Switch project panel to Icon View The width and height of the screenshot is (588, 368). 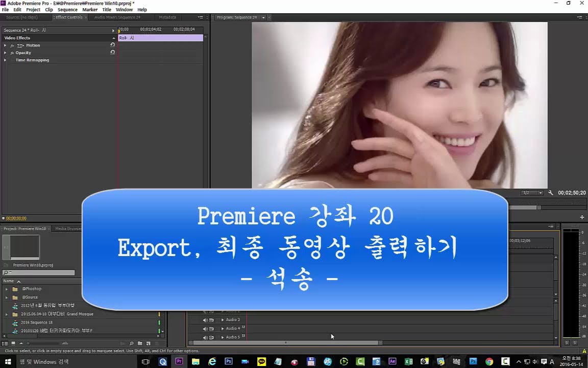[13, 343]
